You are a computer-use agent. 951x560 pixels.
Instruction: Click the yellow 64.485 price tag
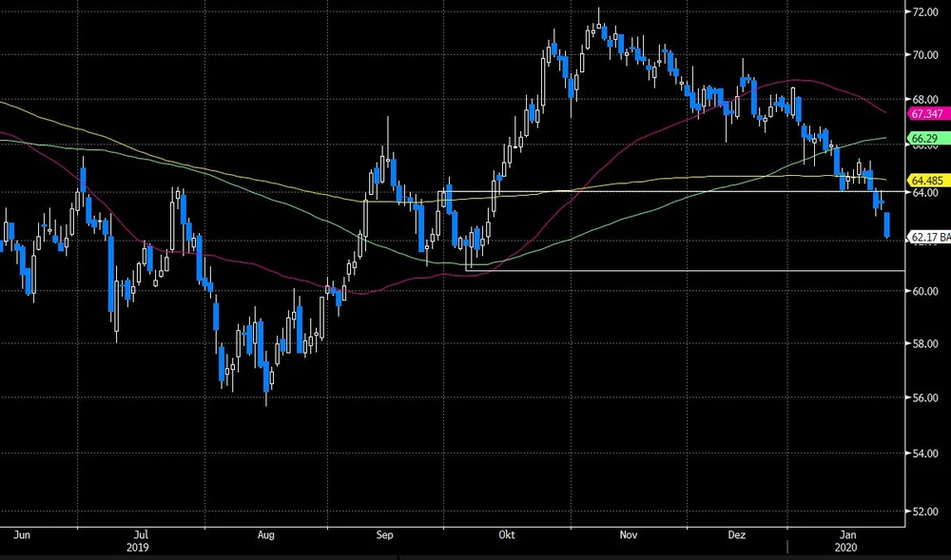[x=927, y=180]
